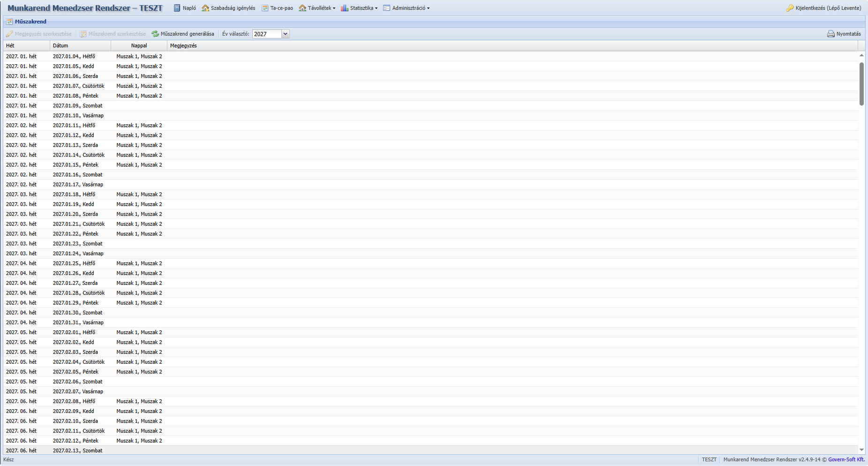
Task: Click the Műszakrend generálása refresh icon
Action: 155,34
